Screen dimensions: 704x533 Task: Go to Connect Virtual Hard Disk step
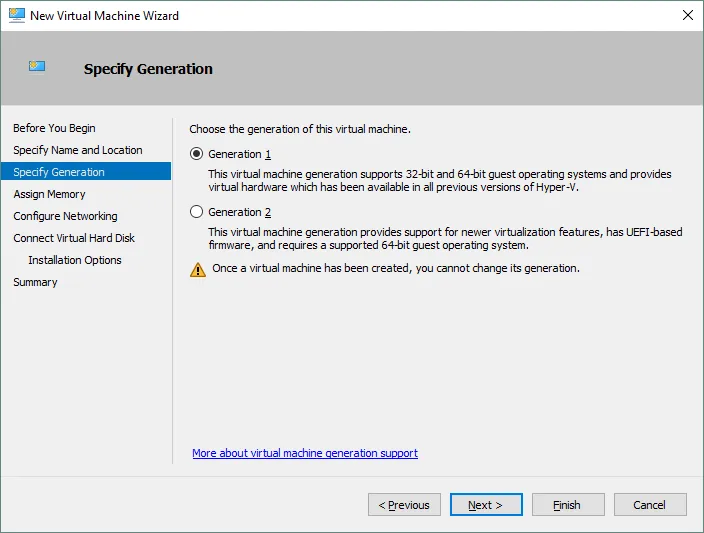pos(74,238)
